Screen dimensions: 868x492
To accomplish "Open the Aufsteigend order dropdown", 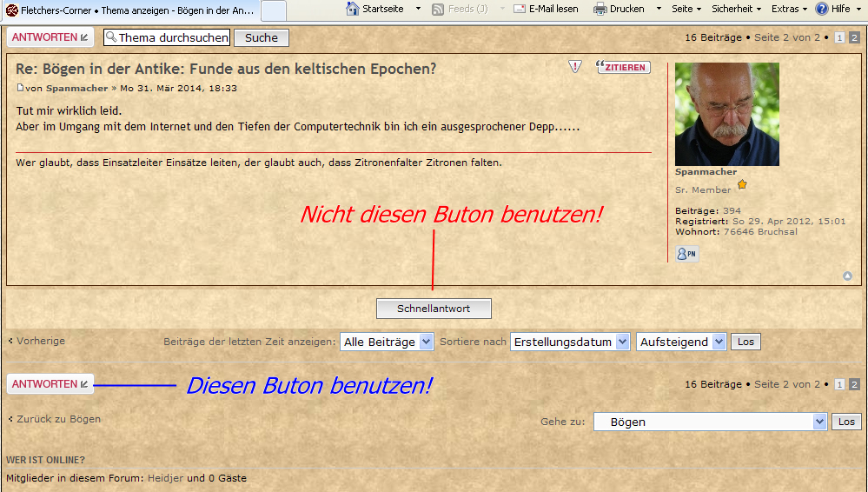I will pos(681,342).
